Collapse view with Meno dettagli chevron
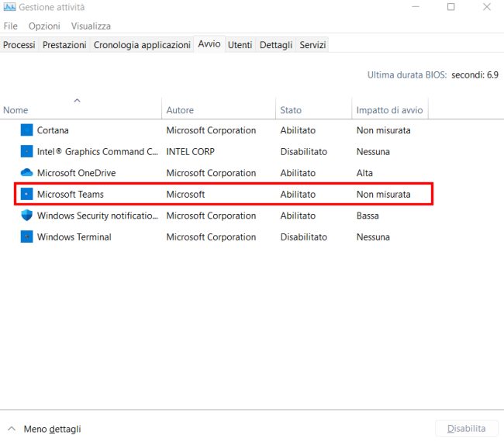The image size is (504, 442). 12,429
